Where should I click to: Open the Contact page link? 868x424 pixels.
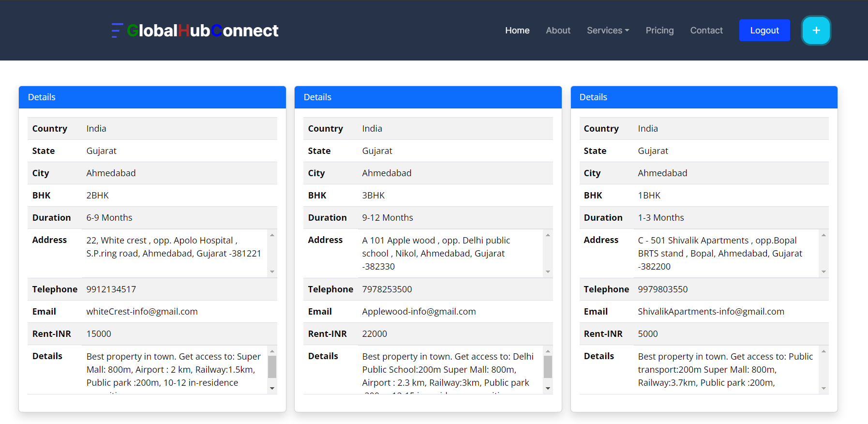tap(706, 30)
